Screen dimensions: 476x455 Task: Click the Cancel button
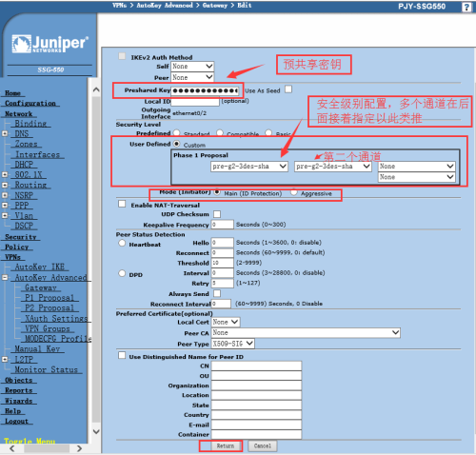click(263, 445)
